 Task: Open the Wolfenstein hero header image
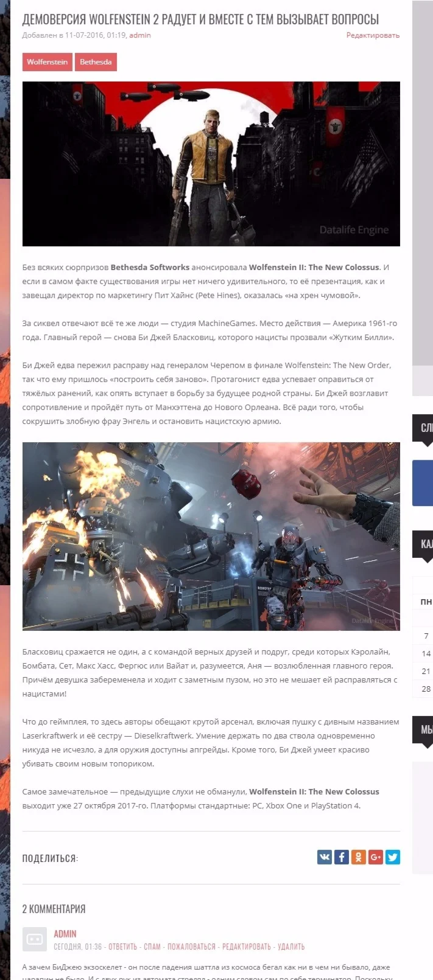click(211, 164)
